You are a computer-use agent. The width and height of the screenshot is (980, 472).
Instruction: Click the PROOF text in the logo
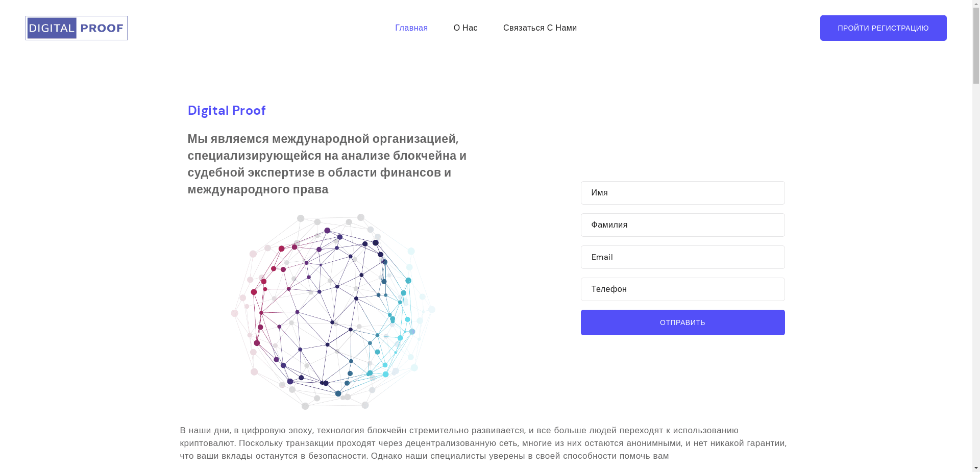point(102,28)
